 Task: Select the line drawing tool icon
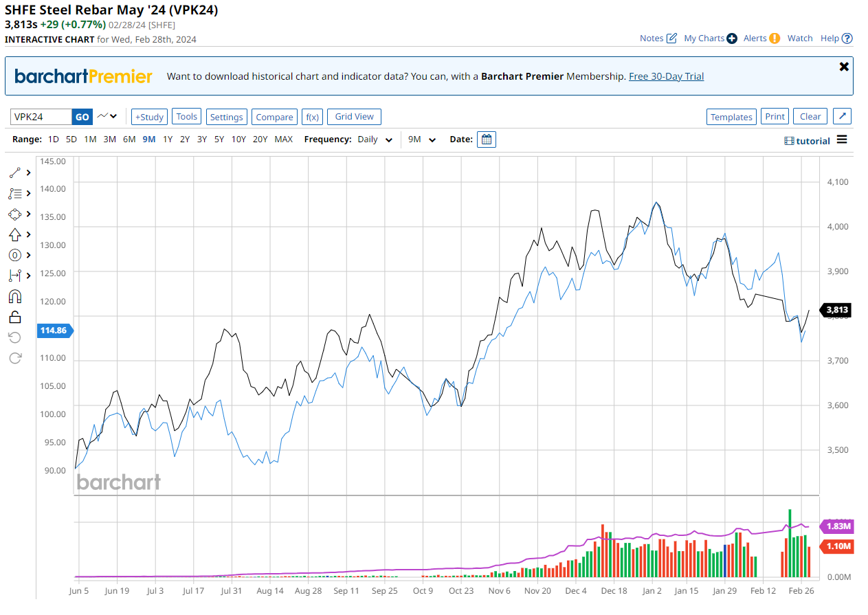(15, 173)
